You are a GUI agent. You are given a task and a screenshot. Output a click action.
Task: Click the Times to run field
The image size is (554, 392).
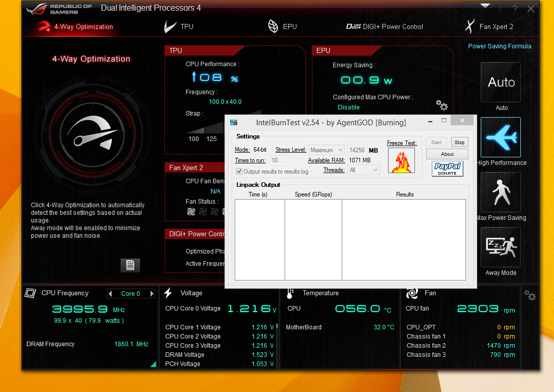pos(280,160)
